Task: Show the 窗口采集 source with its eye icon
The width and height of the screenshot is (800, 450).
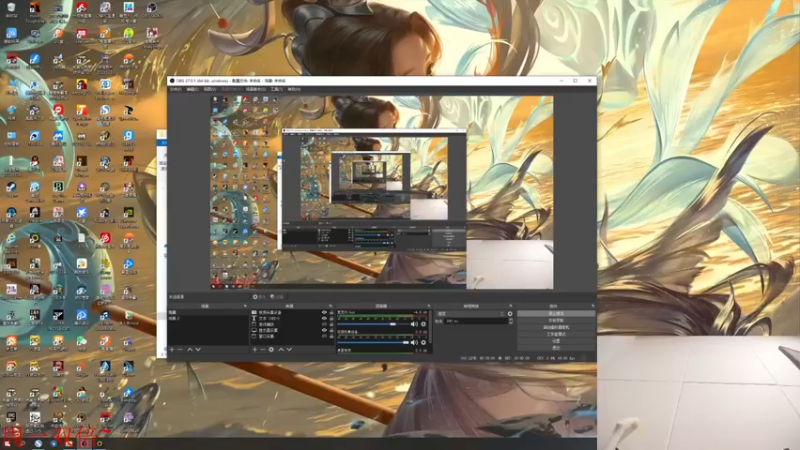Action: 324,336
